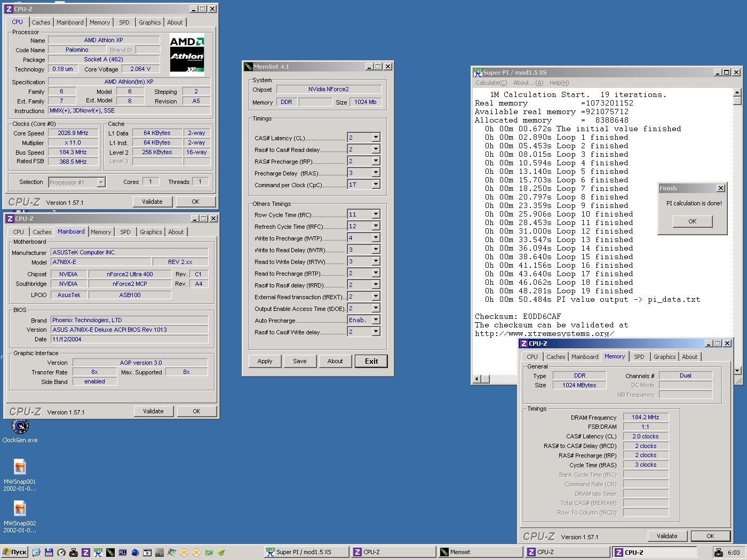Launch Super PI from the quick-launch bar

click(98, 553)
